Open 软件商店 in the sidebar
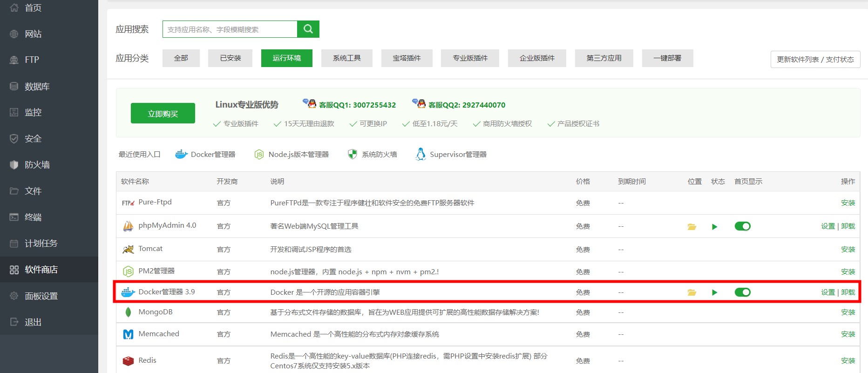868x373 pixels. pyautogui.click(x=49, y=270)
